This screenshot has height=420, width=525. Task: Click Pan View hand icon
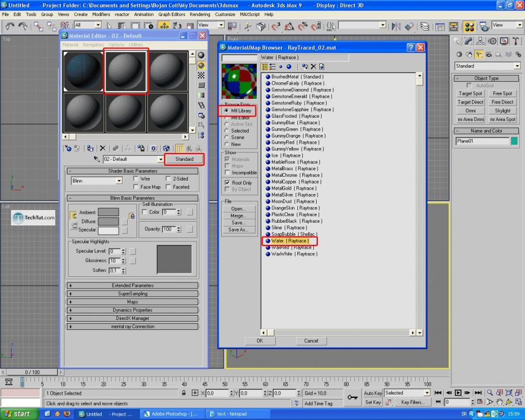click(500, 402)
